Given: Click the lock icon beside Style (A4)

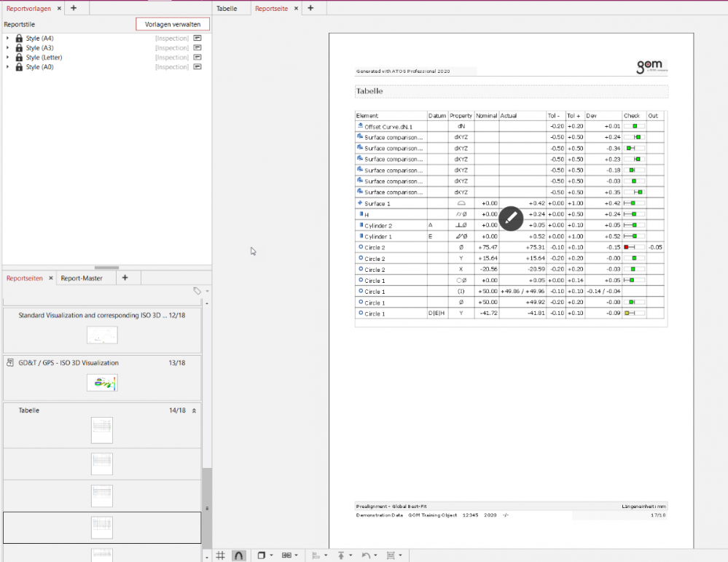Looking at the screenshot, I should 19,38.
